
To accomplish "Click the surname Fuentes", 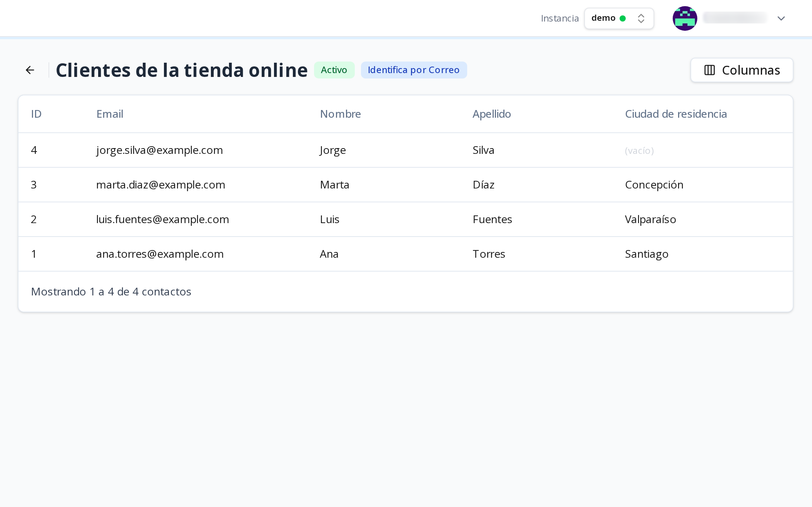I will [x=492, y=219].
